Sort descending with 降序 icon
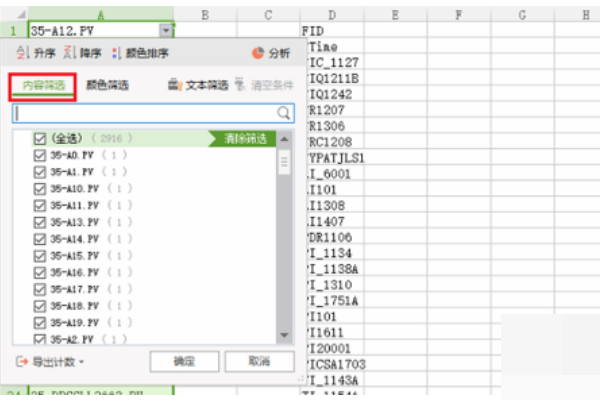The height and width of the screenshot is (400, 600). (82, 52)
